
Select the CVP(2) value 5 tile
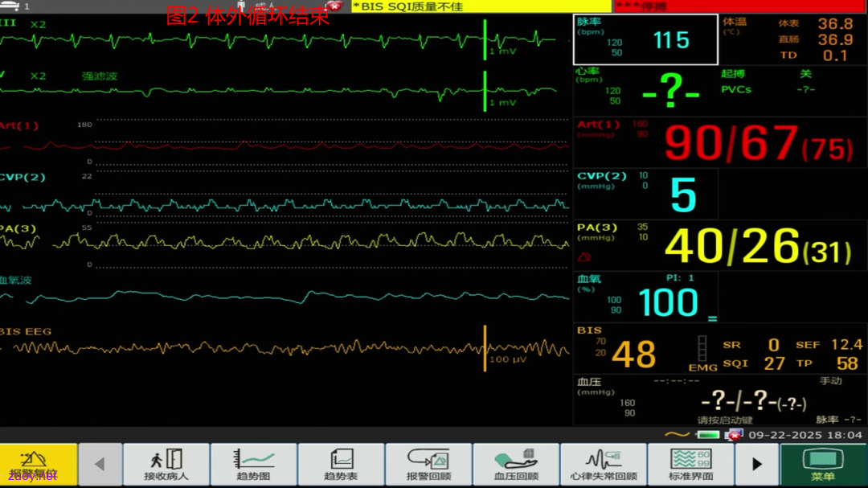tap(645, 194)
